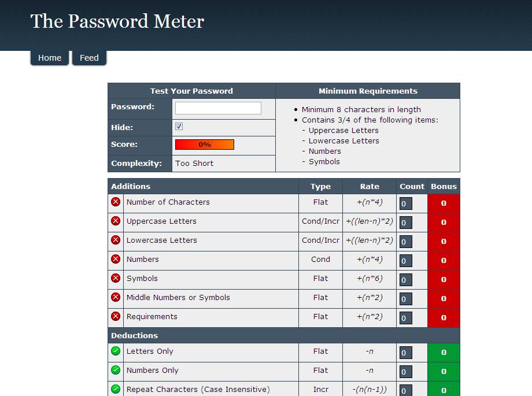Image resolution: width=532 pixels, height=396 pixels.
Task: Click the 'Too Short' complexity text
Action: tap(194, 163)
